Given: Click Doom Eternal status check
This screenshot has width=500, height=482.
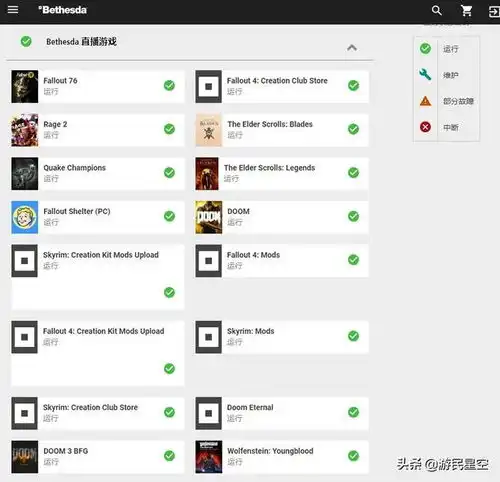Looking at the screenshot, I should click(353, 412).
